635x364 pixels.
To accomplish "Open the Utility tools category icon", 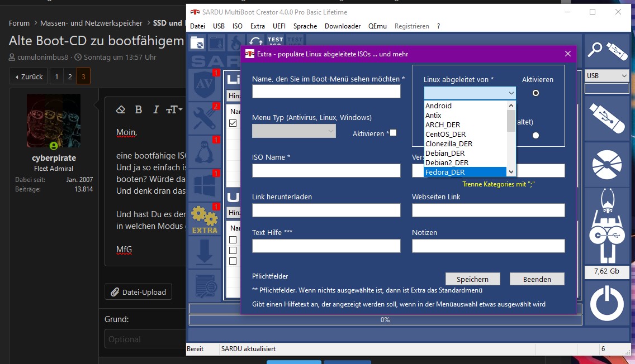I will coord(205,118).
